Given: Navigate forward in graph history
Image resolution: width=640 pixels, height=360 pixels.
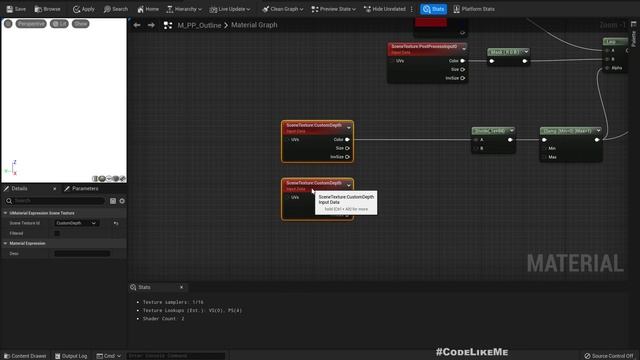Looking at the screenshot, I should (x=151, y=25).
